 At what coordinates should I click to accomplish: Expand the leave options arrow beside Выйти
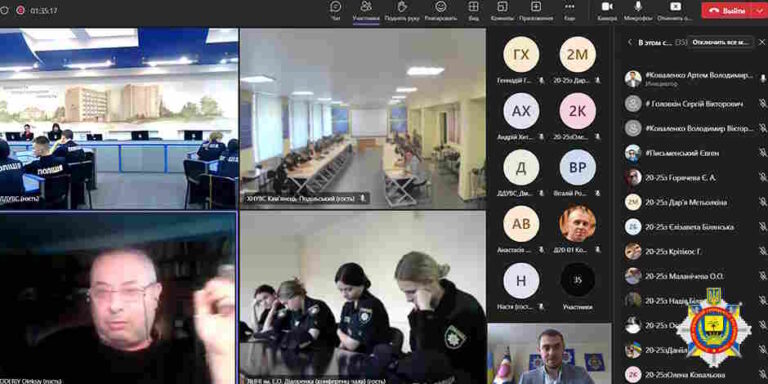click(760, 10)
